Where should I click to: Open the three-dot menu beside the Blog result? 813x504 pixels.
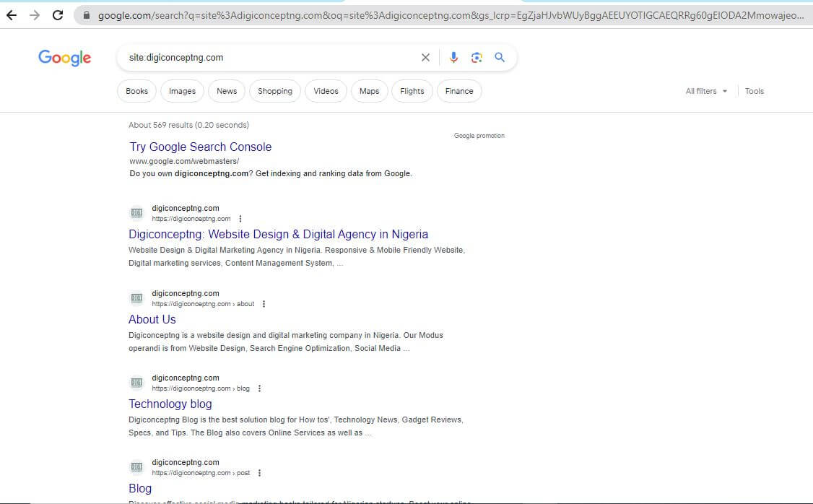pyautogui.click(x=259, y=472)
